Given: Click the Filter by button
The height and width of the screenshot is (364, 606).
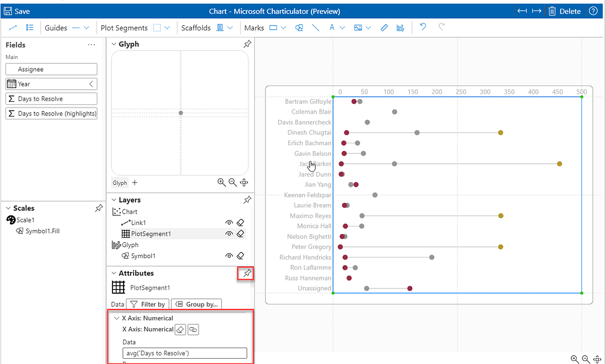Looking at the screenshot, I should click(x=148, y=304).
